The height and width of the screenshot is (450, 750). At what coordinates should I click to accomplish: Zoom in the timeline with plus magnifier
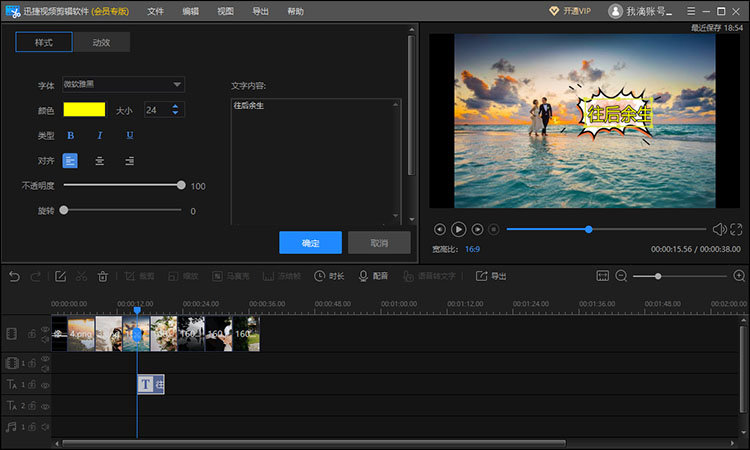tap(739, 276)
